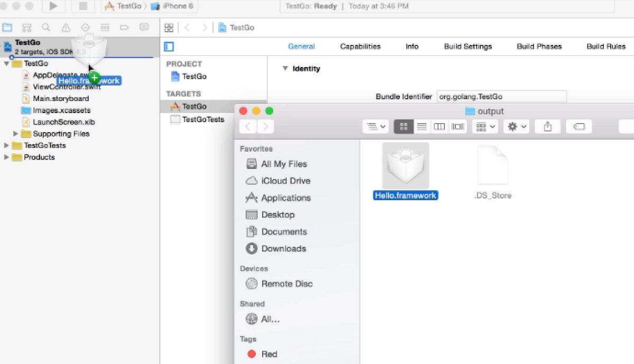Go back in the Finder window
Screen dimensions: 634x364
coord(248,126)
